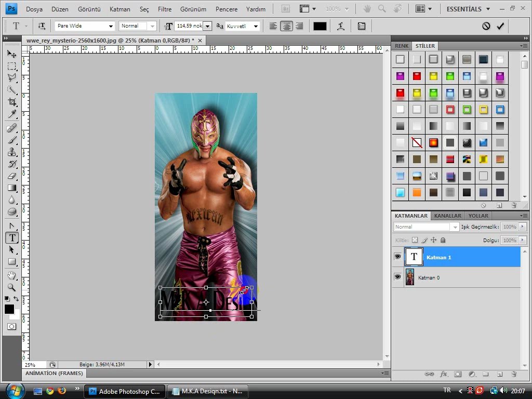The height and width of the screenshot is (399, 532).
Task: Select the Blur tool
Action: (x=11, y=199)
